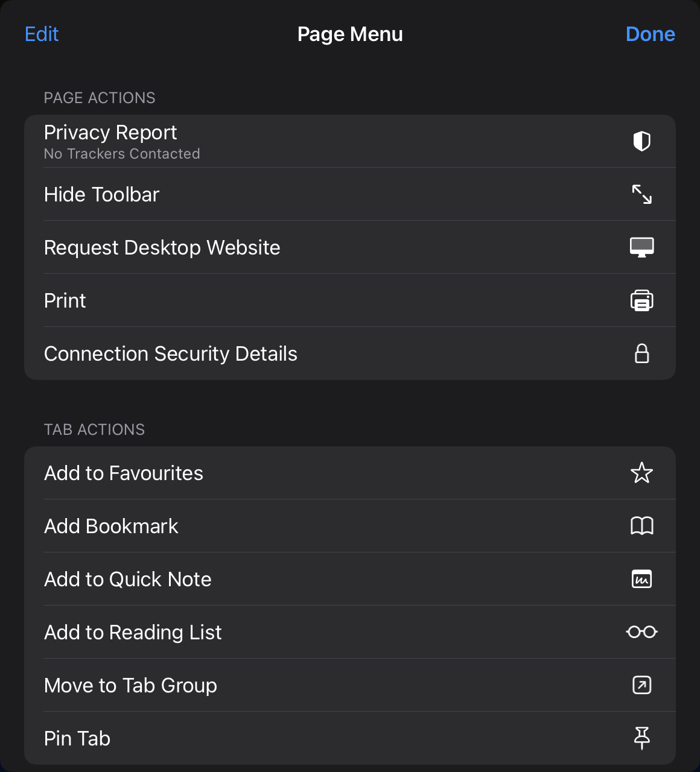700x772 pixels.
Task: Select Pin Tab label
Action: (77, 739)
